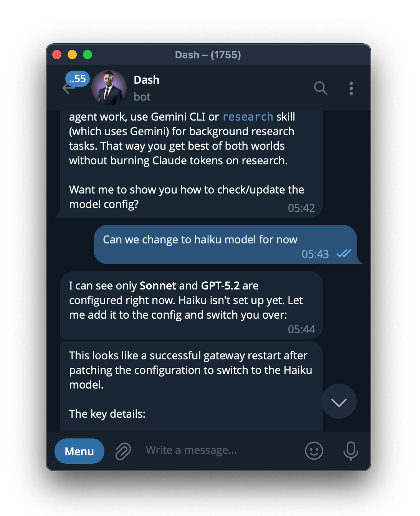Open the three-dot more options menu
Viewport: 420px width, 516px height.
click(x=351, y=88)
